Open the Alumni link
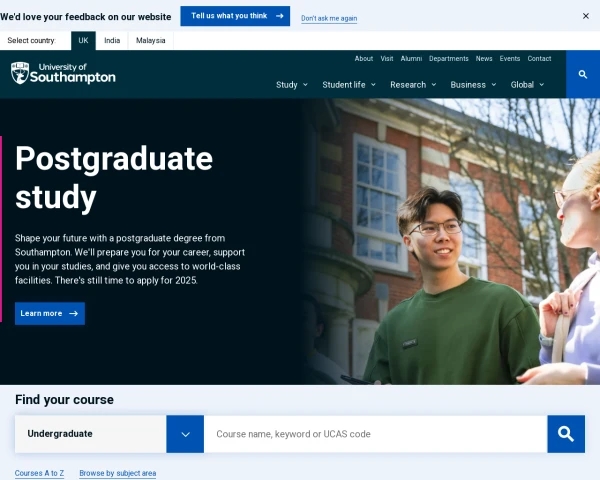This screenshot has height=480, width=600. 411,59
